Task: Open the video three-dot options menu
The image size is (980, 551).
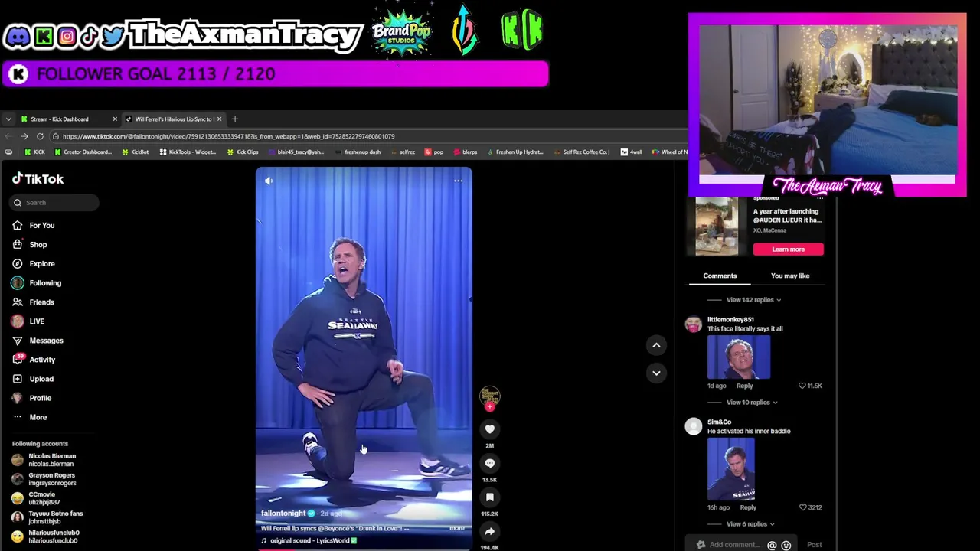Action: (458, 181)
